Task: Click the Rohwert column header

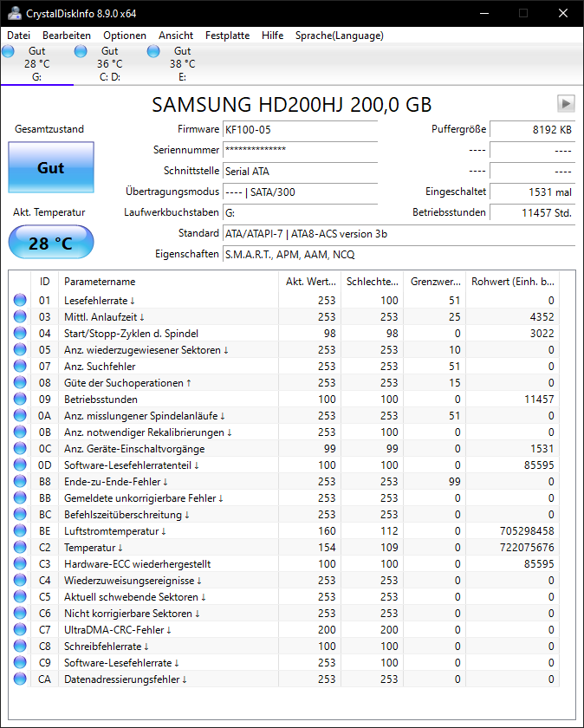Action: click(512, 282)
